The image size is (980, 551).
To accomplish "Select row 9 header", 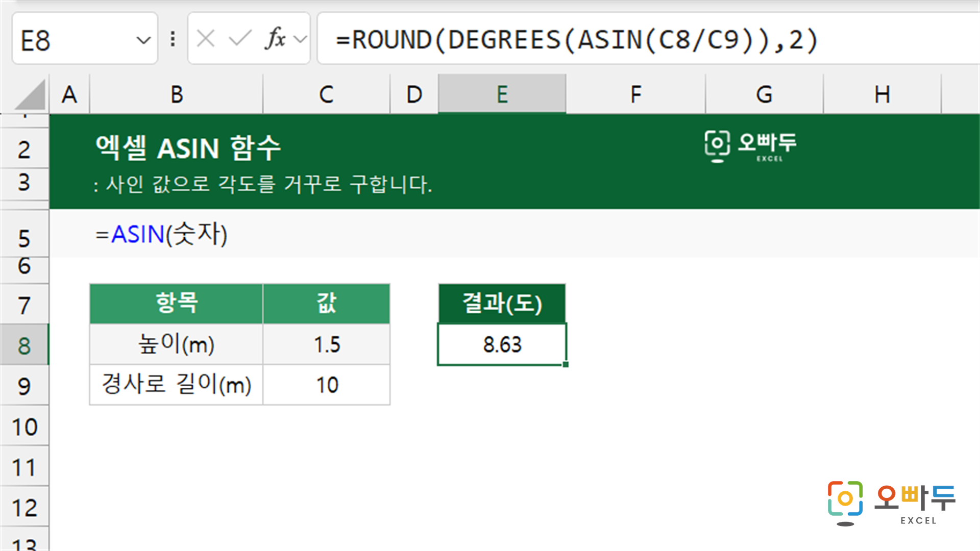I will tap(24, 386).
